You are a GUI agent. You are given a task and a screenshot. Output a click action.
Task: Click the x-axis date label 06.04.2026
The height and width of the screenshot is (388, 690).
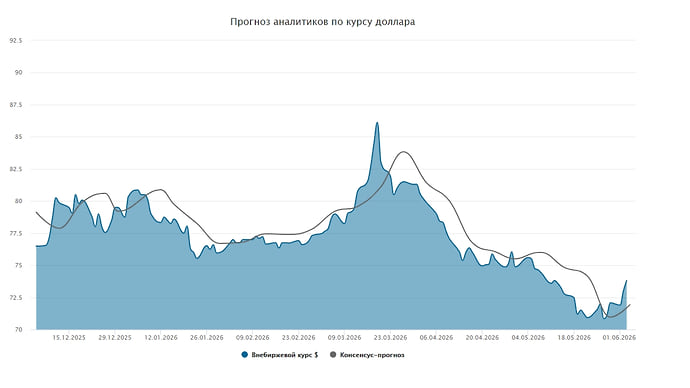436,338
